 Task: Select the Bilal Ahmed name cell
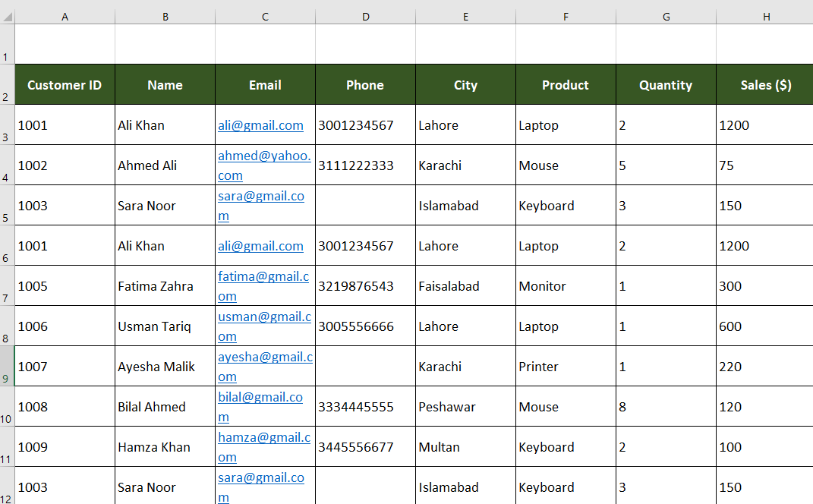click(x=165, y=407)
